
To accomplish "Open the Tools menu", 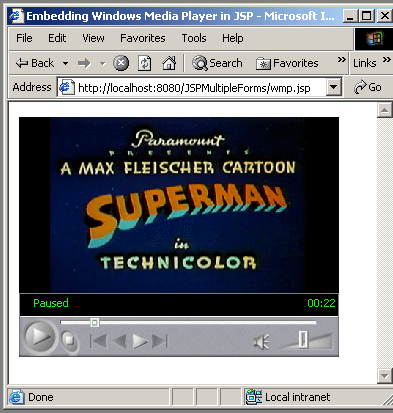I will coord(194,38).
